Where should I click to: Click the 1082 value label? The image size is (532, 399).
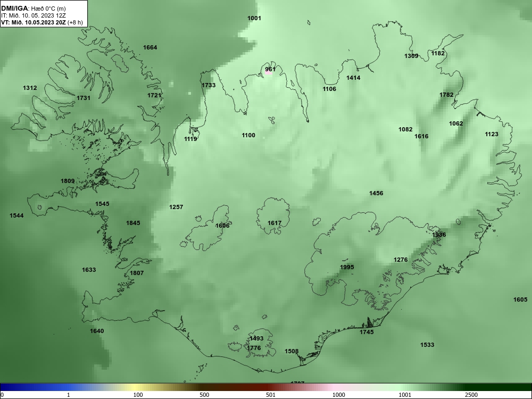[405, 129]
